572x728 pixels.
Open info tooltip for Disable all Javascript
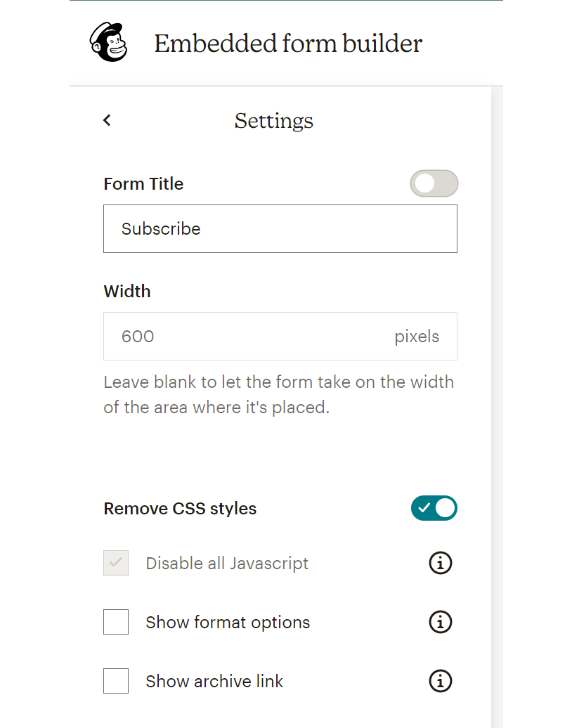click(x=441, y=563)
